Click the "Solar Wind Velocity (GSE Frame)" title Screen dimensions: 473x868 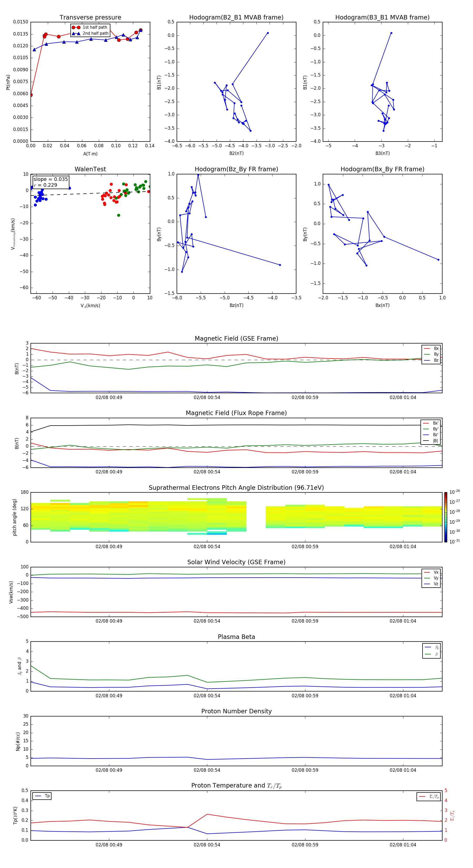(x=236, y=562)
